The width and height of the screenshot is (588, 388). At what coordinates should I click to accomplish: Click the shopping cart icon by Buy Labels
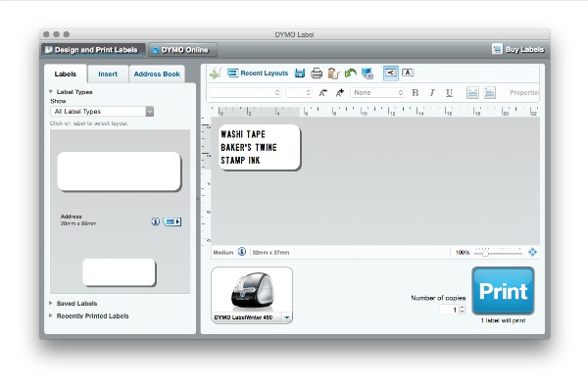tap(497, 49)
